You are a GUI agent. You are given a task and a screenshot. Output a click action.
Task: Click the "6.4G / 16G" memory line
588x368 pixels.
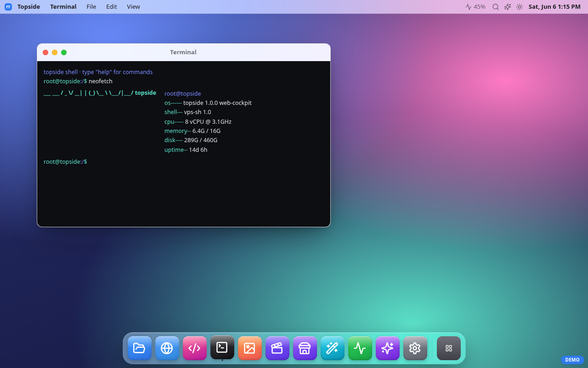pyautogui.click(x=192, y=131)
